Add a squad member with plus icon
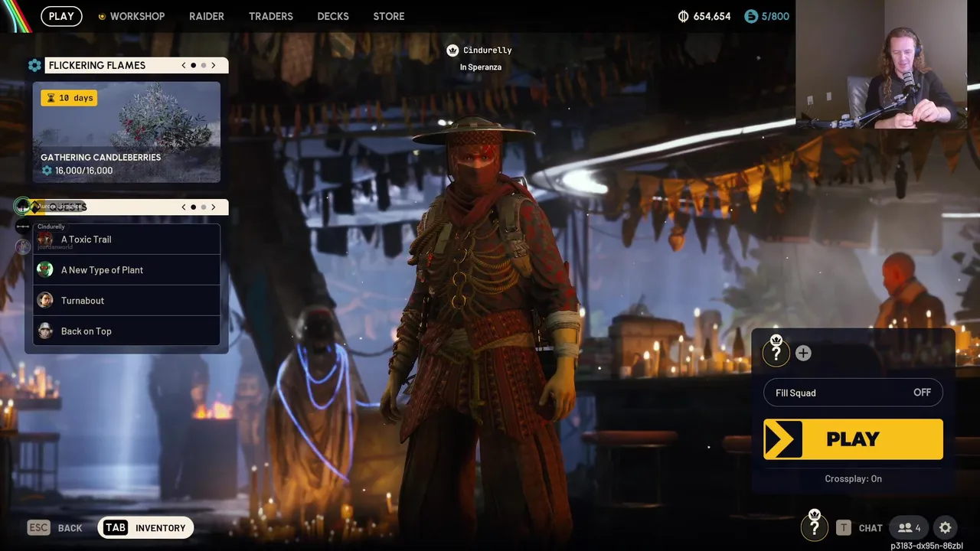 tap(803, 353)
